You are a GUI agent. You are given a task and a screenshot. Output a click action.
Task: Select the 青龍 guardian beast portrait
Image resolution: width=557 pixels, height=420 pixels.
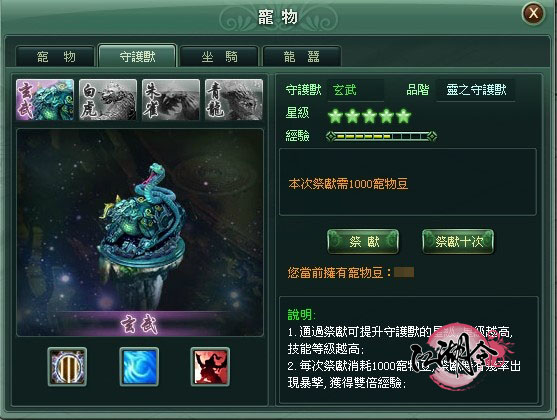[234, 100]
